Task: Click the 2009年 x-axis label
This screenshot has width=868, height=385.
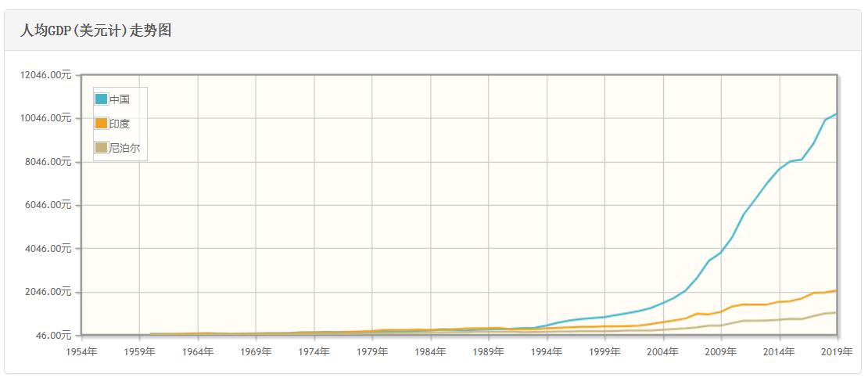Action: 721,351
